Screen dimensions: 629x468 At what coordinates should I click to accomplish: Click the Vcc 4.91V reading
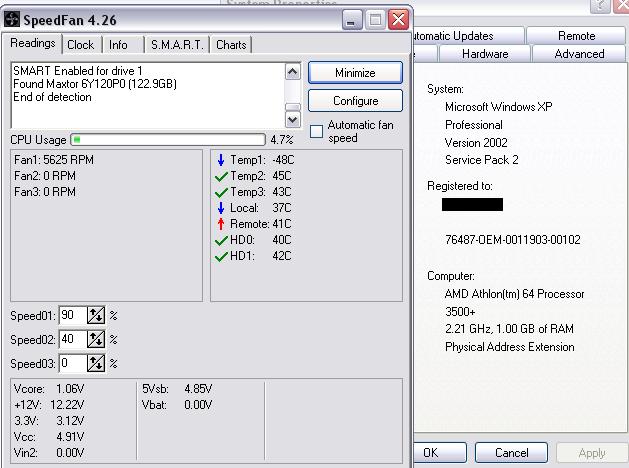coord(49,437)
